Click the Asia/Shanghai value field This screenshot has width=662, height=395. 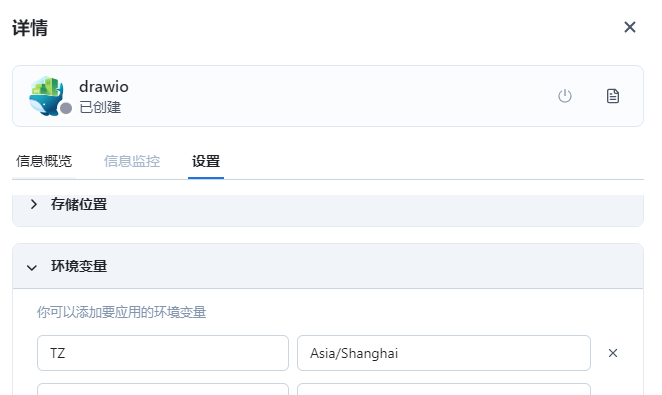(444, 353)
